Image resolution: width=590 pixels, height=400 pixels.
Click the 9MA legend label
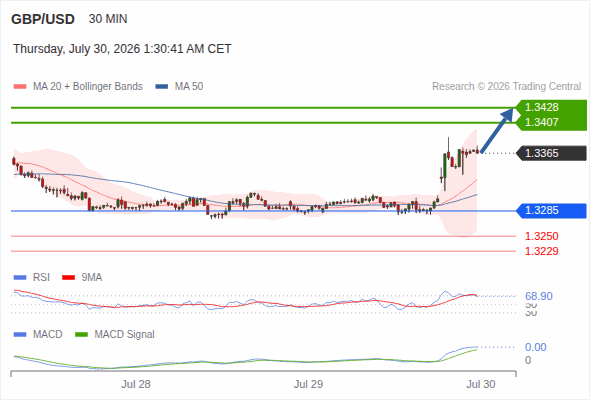92,278
